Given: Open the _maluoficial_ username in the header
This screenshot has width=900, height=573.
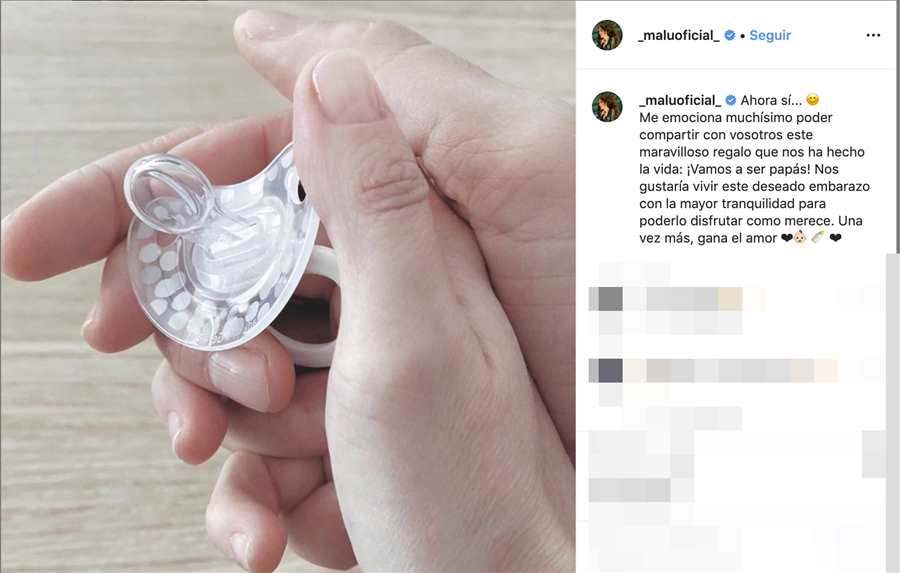Looking at the screenshot, I should [678, 35].
